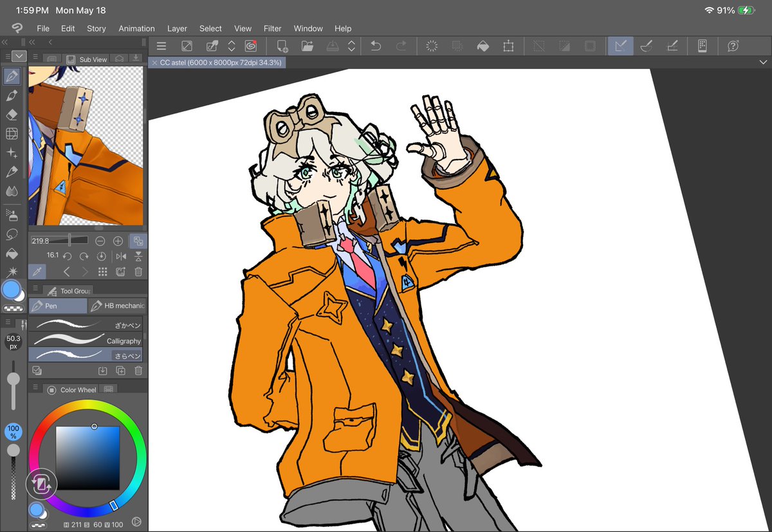Viewport: 772px width, 532px height.
Task: Click the Fill bucket in command bar
Action: [x=482, y=46]
